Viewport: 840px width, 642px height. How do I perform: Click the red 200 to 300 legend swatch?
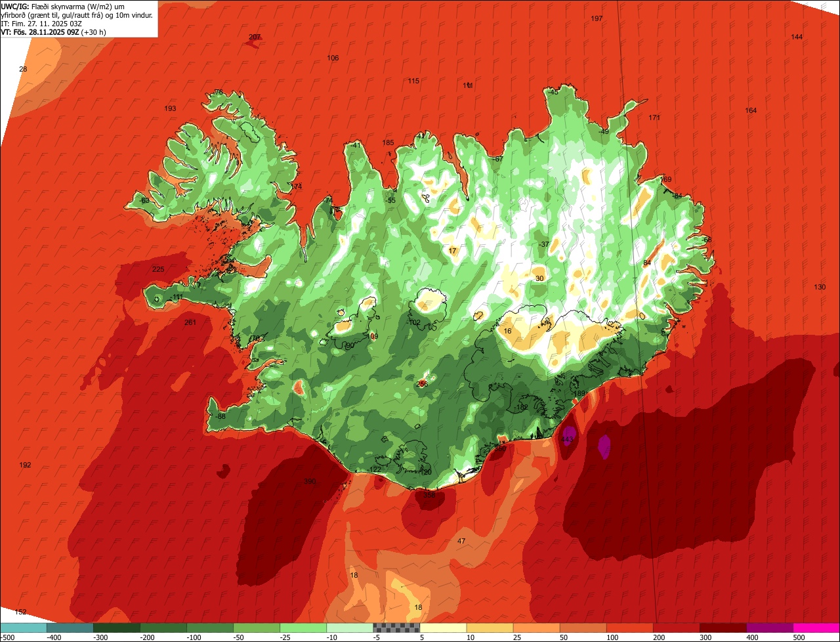pyautogui.click(x=676, y=628)
